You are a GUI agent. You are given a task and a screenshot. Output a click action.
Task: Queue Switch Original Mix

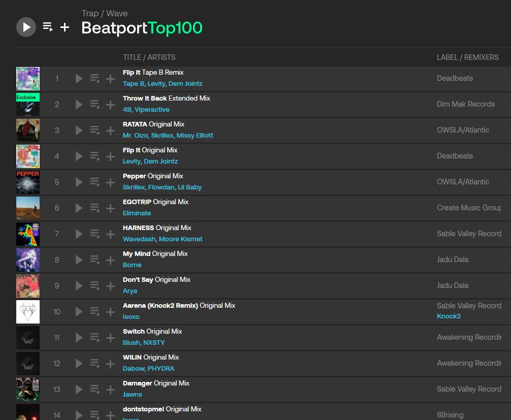coord(95,338)
